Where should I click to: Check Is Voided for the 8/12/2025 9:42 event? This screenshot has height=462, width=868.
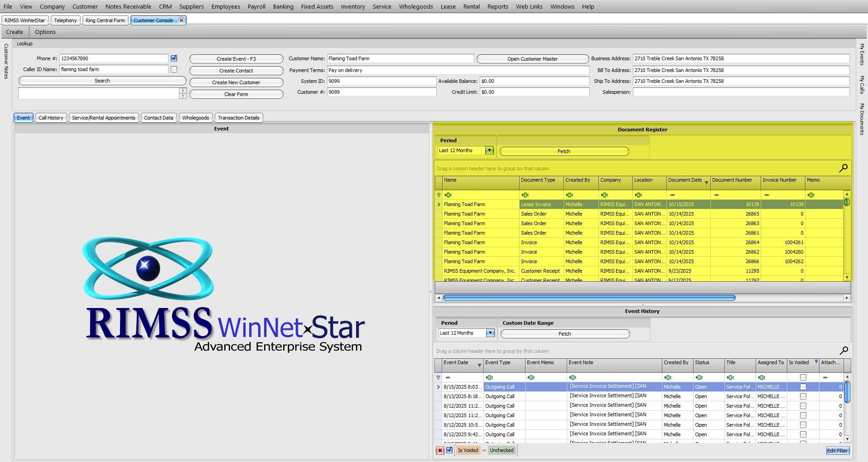click(803, 434)
